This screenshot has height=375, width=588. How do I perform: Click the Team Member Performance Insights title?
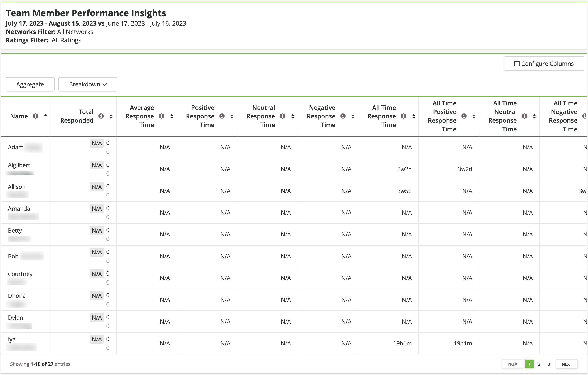86,13
